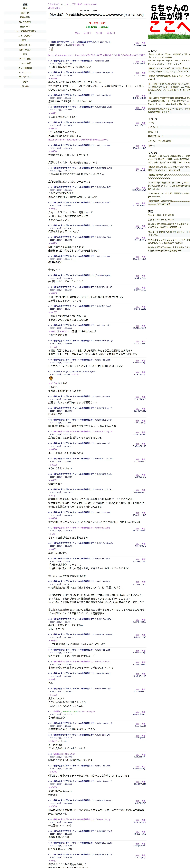Click the ニュース速報（嫌儲）breadcrumb
190x868 pixels.
tap(73, 4)
